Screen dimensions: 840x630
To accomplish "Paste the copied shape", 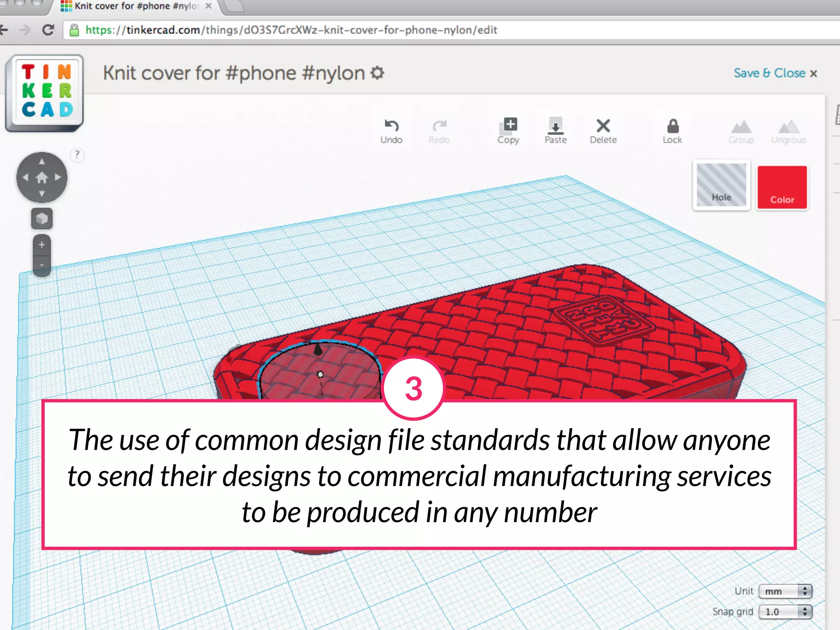I will pos(556,131).
